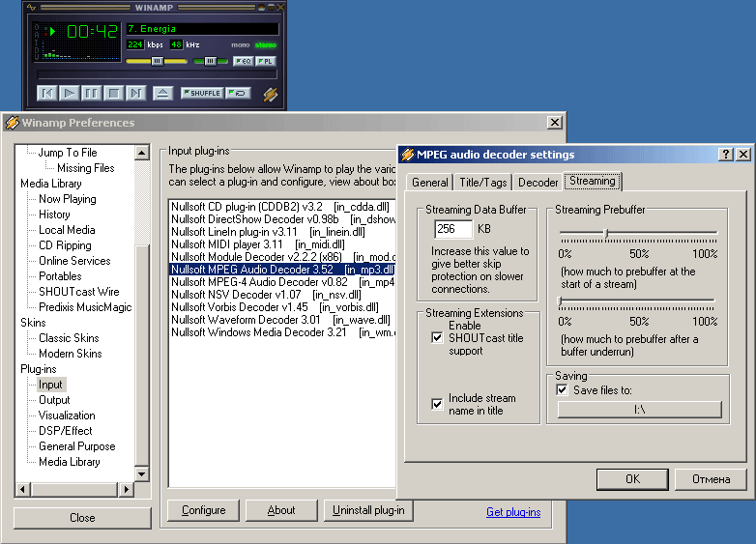This screenshot has width=756, height=544.
Task: Click the spectrum visualizer in the Winamp player
Action: (x=79, y=52)
